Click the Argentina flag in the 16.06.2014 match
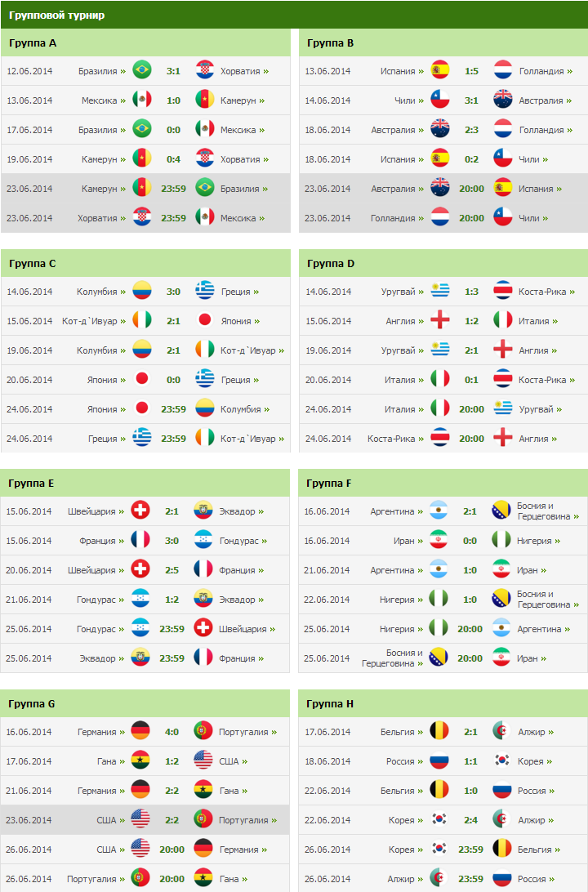This screenshot has width=588, height=892. point(439,511)
